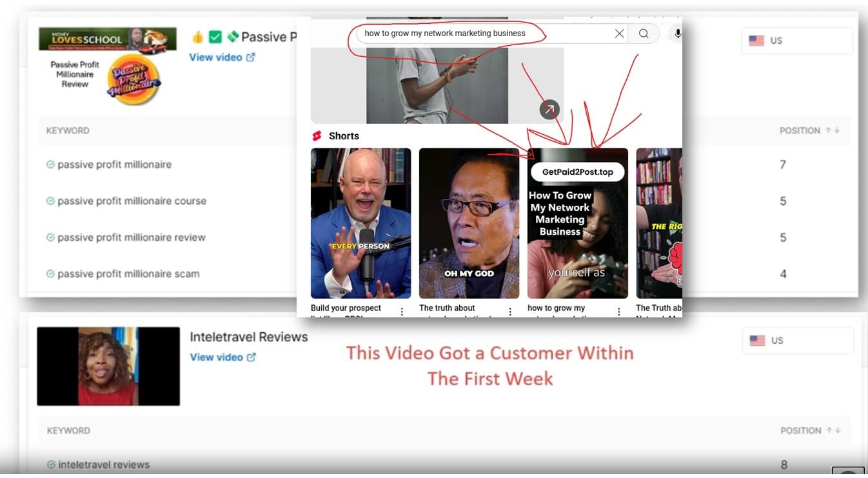Select the search magnifier icon
This screenshot has height=478, width=868.
click(x=644, y=33)
